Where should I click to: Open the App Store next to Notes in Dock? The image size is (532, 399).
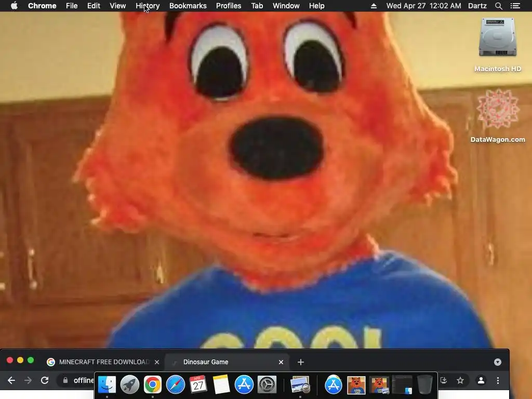click(244, 384)
